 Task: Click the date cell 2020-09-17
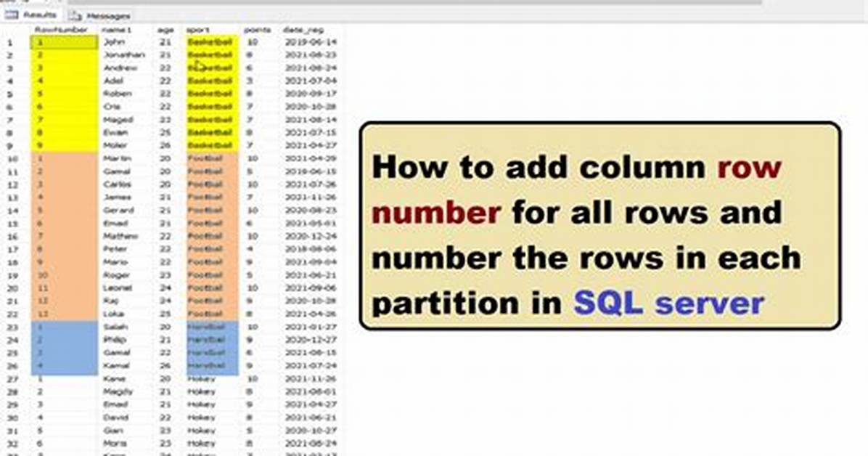click(311, 94)
